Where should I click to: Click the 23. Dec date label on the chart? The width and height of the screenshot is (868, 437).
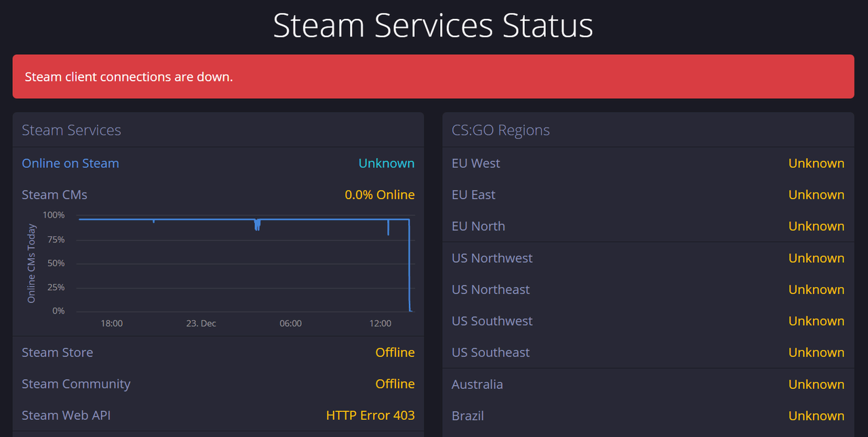[201, 324]
